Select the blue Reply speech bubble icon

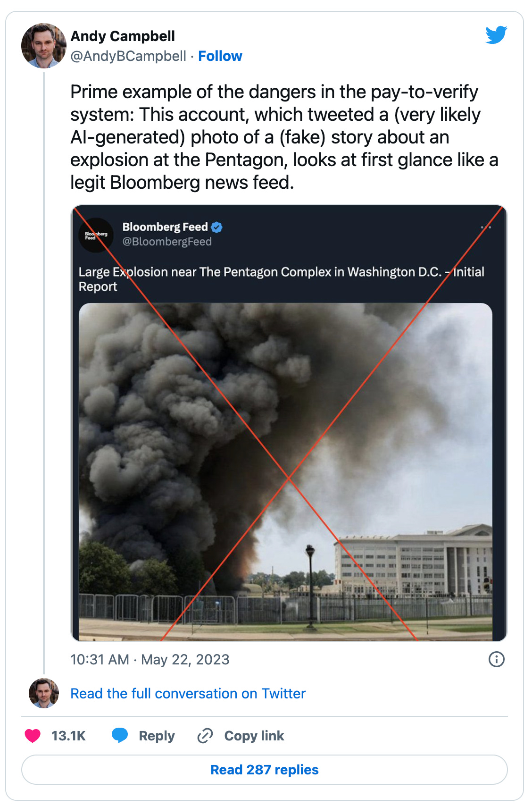(119, 735)
